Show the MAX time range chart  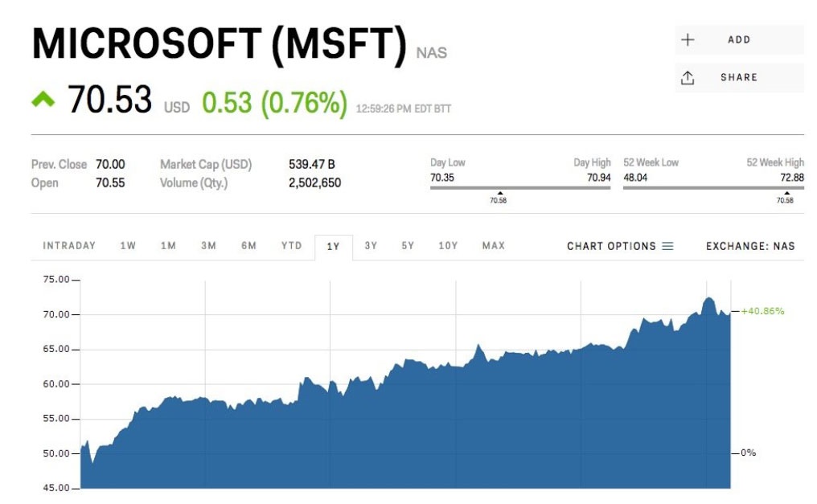[493, 246]
